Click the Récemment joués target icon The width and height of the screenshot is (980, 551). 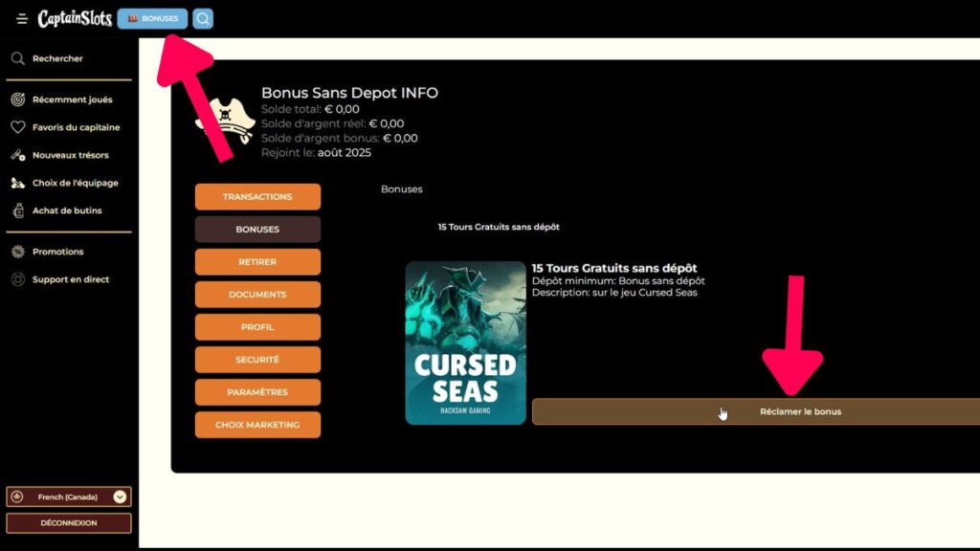pyautogui.click(x=18, y=99)
